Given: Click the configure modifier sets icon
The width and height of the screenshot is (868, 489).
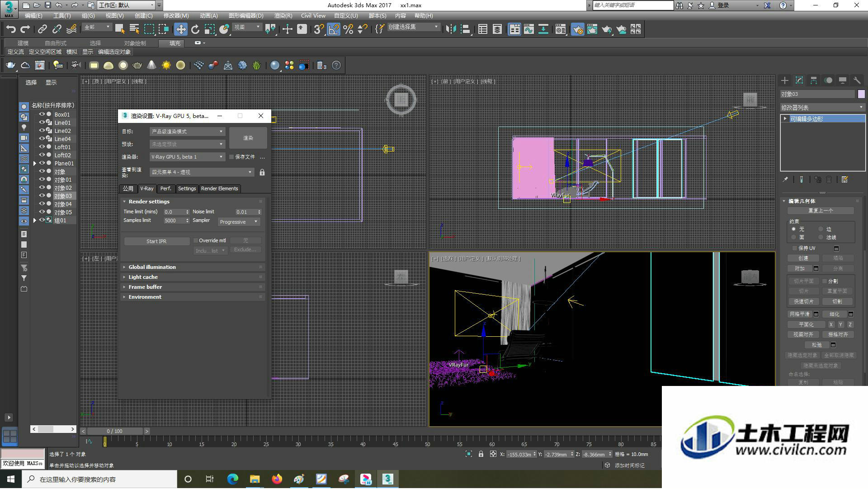Looking at the screenshot, I should click(x=844, y=180).
